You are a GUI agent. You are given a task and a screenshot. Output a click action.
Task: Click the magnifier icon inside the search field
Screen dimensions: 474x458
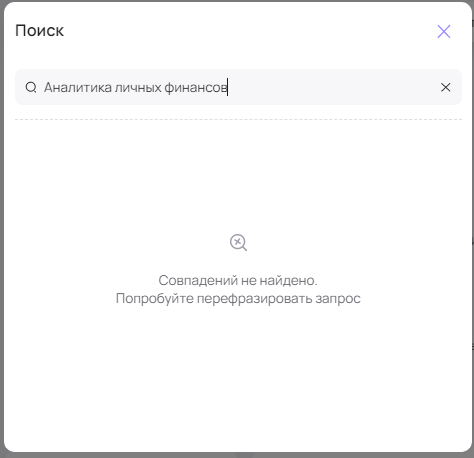tap(31, 87)
